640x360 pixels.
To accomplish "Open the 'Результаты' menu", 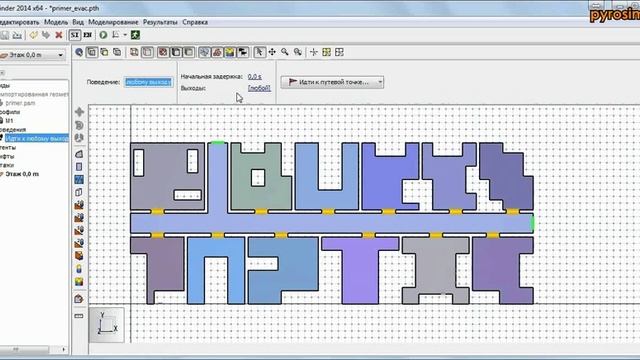I will coord(160,22).
